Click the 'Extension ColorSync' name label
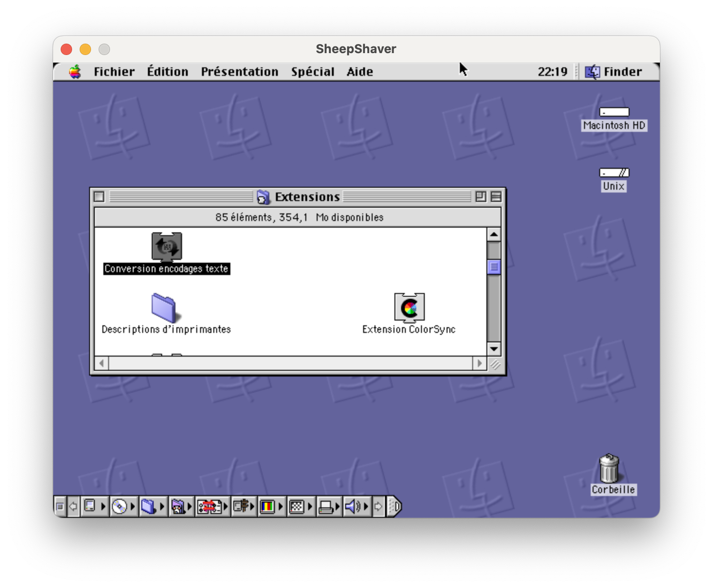713x588 pixels. click(x=409, y=330)
